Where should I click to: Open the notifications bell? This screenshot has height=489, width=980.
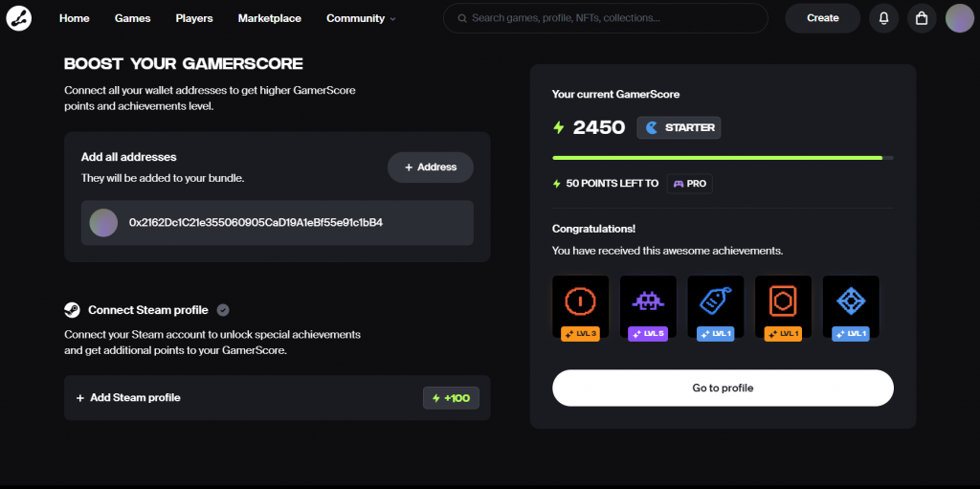point(883,18)
